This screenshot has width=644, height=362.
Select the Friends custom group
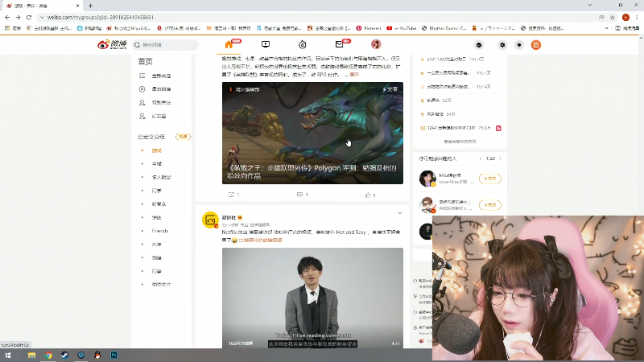159,231
